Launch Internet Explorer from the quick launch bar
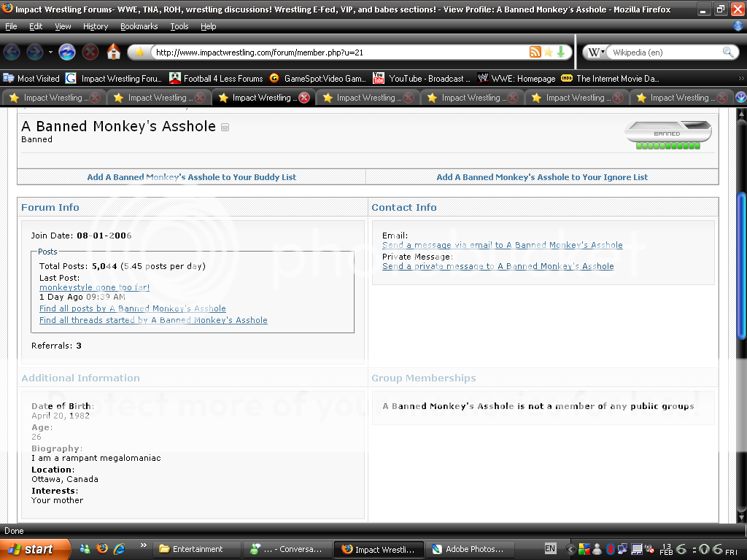The height and width of the screenshot is (560, 747). (x=119, y=548)
